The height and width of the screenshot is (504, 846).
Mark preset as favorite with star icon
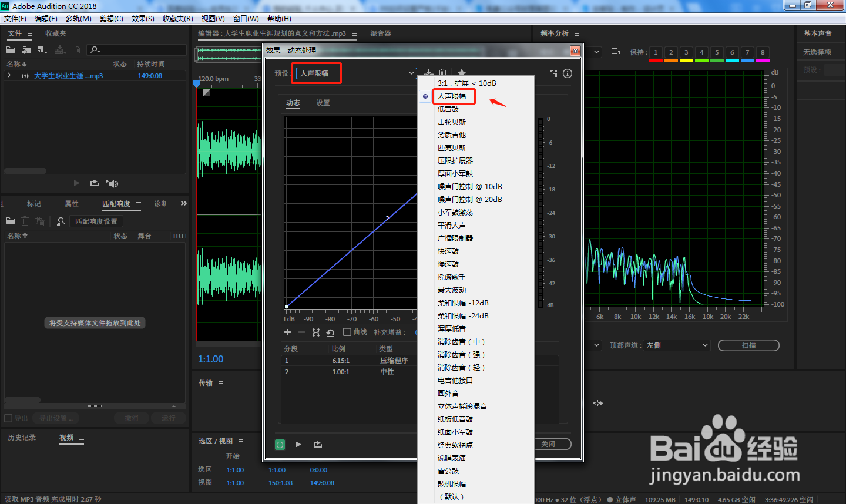[x=462, y=73]
